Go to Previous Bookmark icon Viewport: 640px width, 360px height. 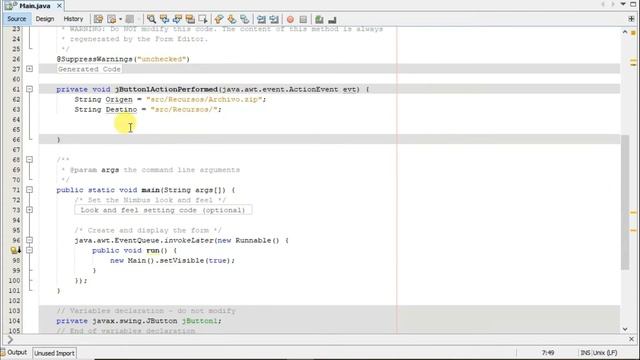click(x=219, y=19)
